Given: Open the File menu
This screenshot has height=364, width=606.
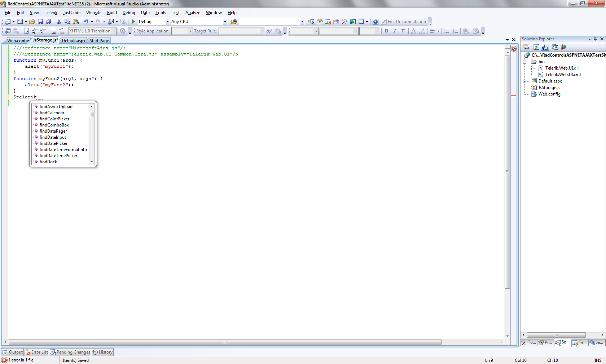Looking at the screenshot, I should tap(8, 13).
